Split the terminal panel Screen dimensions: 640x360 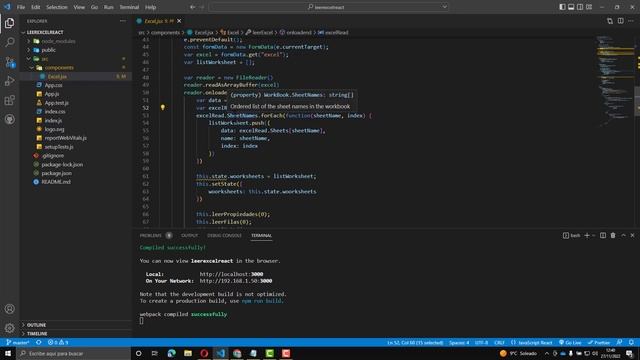point(603,236)
